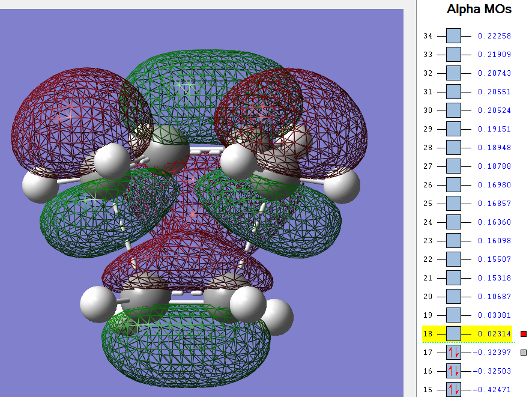The height and width of the screenshot is (397, 532).
Task: Click the highlighted energy value 0.02314
Action: pyautogui.click(x=494, y=334)
